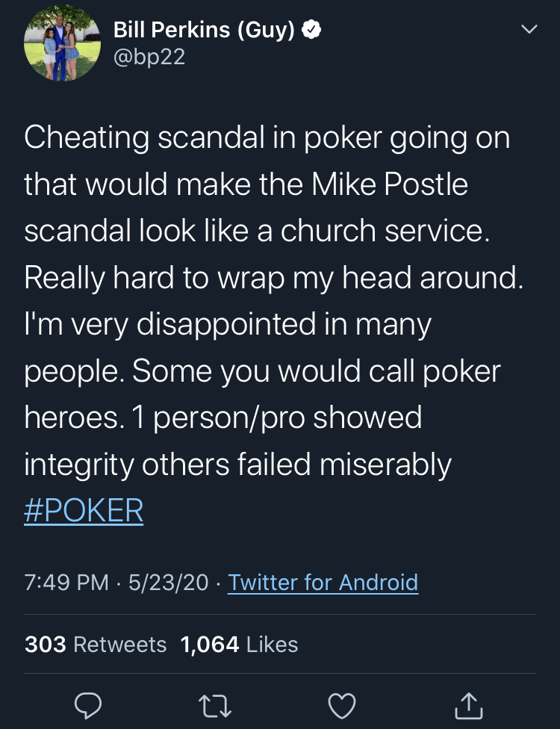Retweet this poker scandal tweet
The height and width of the screenshot is (729, 560).
(x=217, y=704)
